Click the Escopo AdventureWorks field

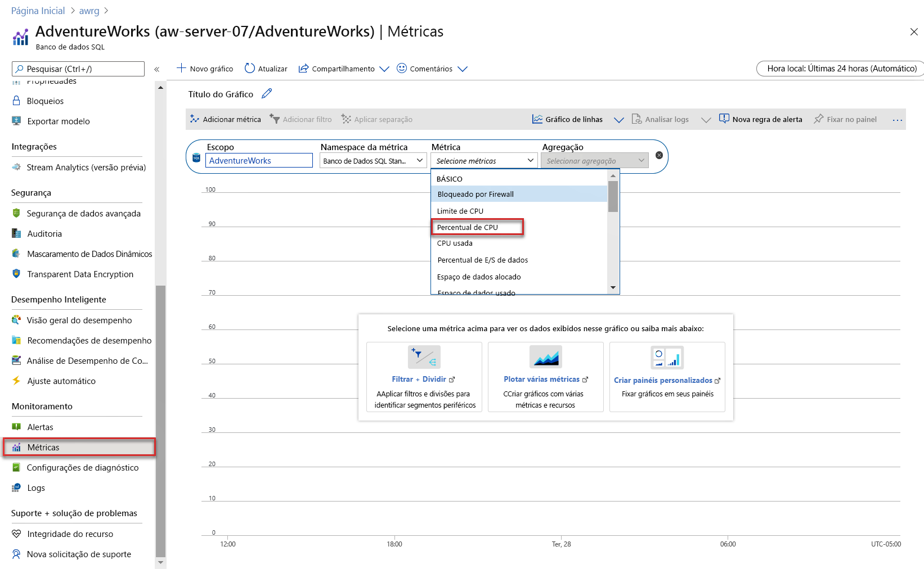point(259,160)
